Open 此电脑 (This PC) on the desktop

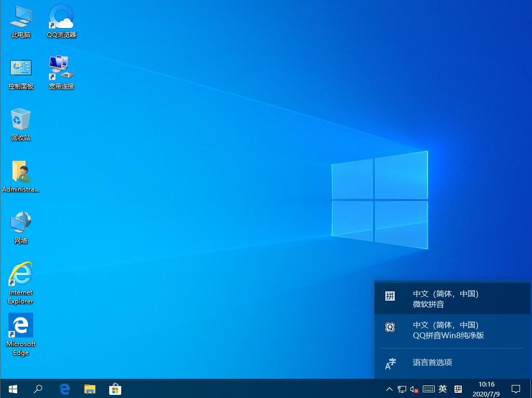click(x=20, y=21)
